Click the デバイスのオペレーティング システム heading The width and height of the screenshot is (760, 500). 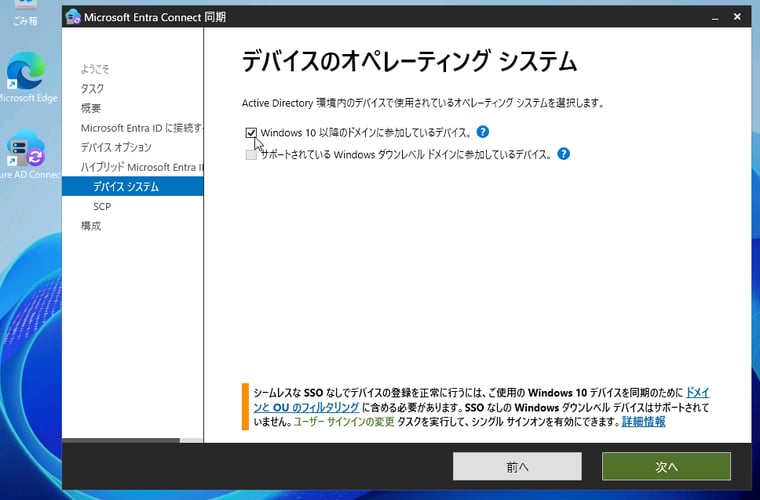[409, 62]
